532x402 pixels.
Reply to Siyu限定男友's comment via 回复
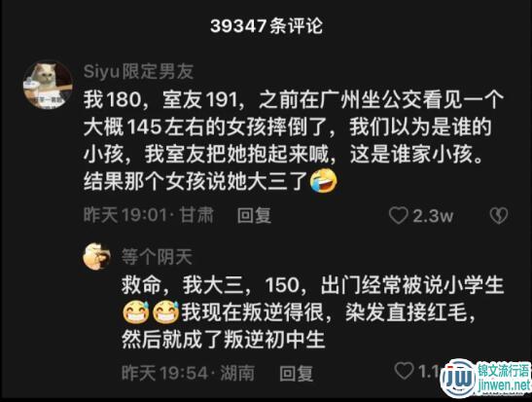(254, 215)
